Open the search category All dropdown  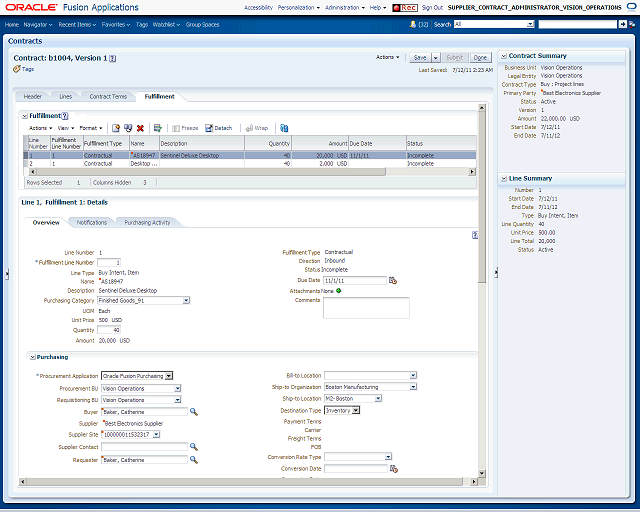(x=530, y=24)
